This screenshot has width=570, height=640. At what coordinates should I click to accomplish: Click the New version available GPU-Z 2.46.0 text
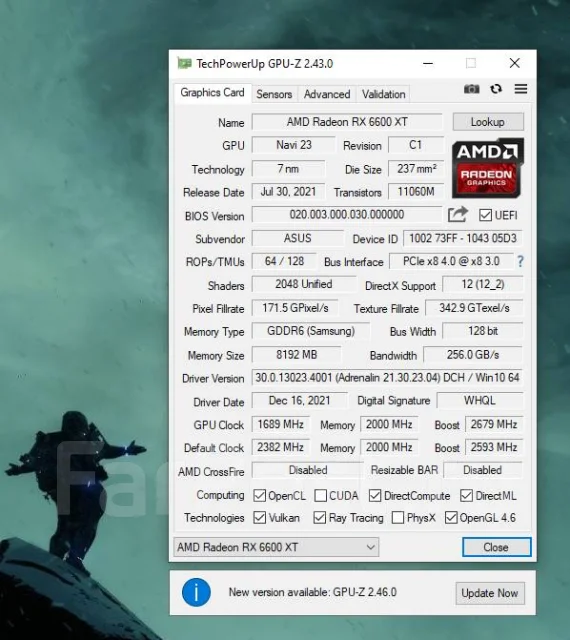coord(312,592)
